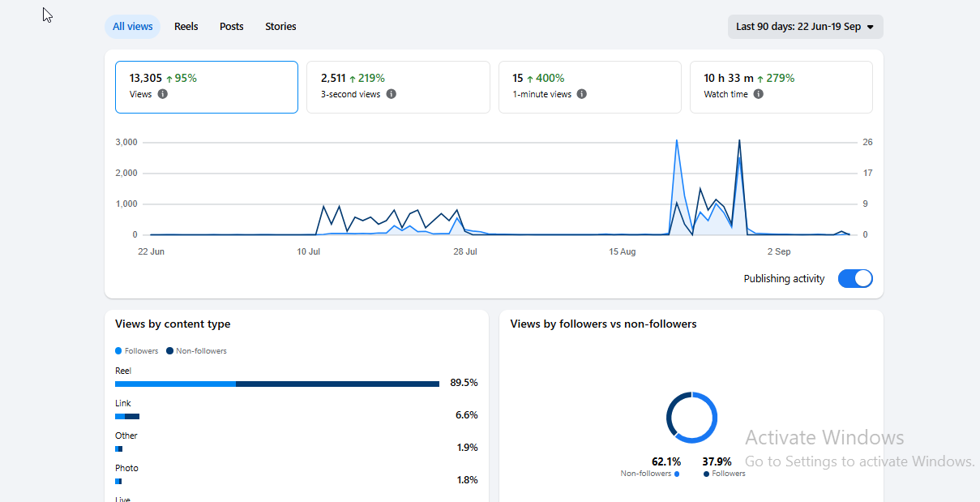Screen dimensions: 980x502
Task: Click the info icon next to Views
Action: point(162,94)
